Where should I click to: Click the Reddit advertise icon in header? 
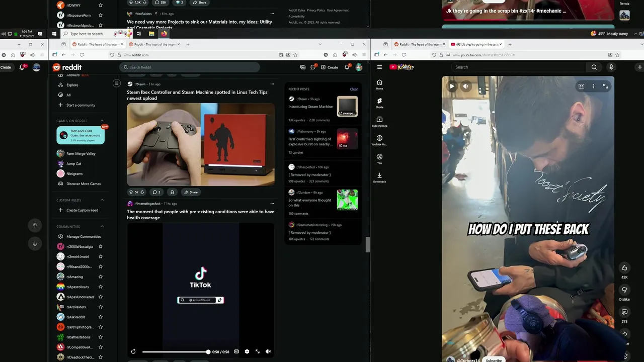(x=303, y=67)
